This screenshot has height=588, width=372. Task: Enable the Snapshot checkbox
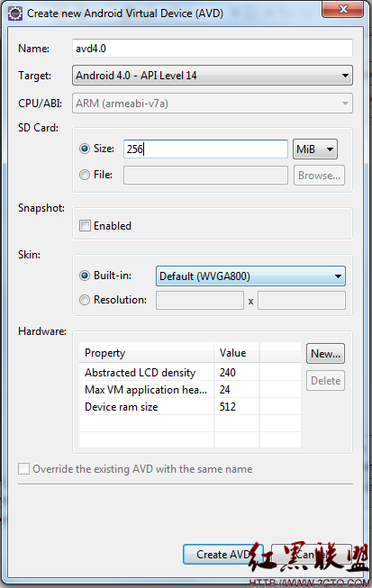tap(85, 226)
